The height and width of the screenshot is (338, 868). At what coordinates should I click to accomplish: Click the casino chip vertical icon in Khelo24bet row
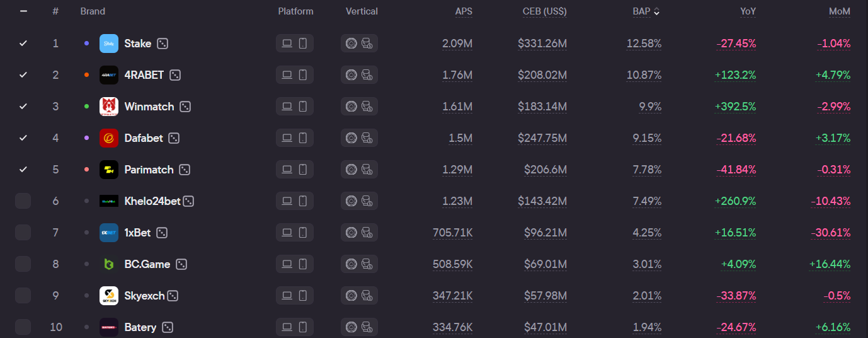(351, 201)
